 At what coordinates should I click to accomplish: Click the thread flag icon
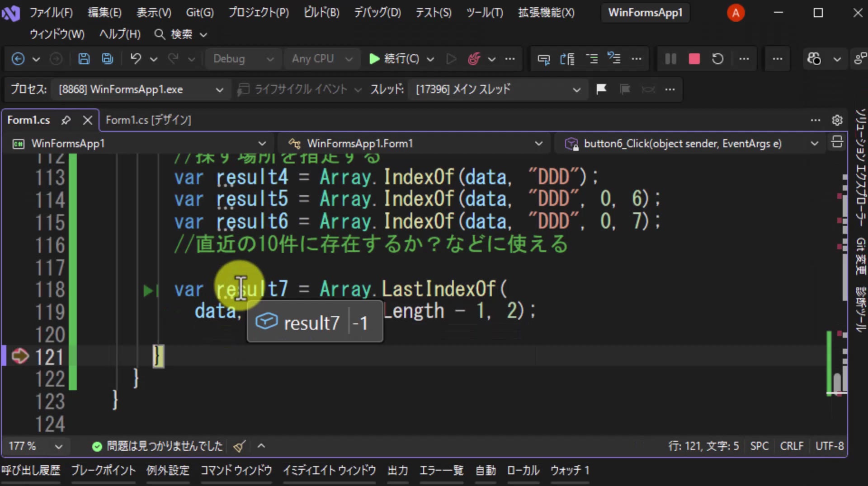601,89
